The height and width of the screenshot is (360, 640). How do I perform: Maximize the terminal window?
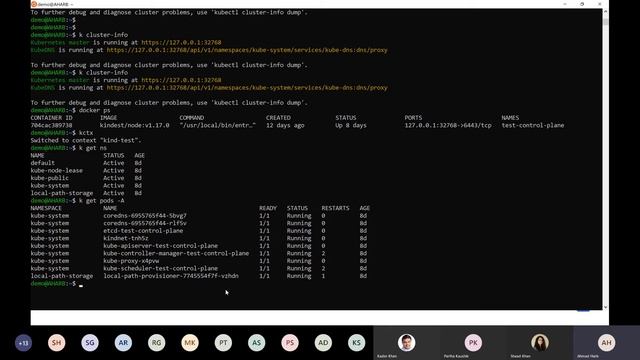click(582, 4)
